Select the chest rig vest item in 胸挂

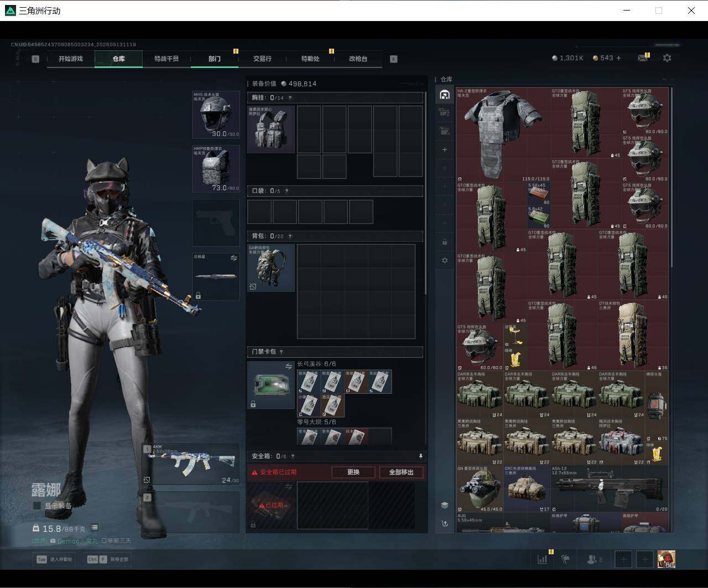point(271,129)
